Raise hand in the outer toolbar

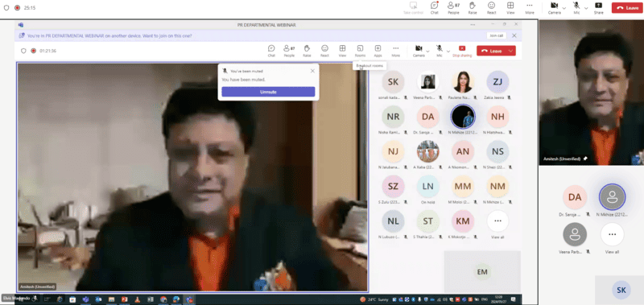pyautogui.click(x=473, y=8)
